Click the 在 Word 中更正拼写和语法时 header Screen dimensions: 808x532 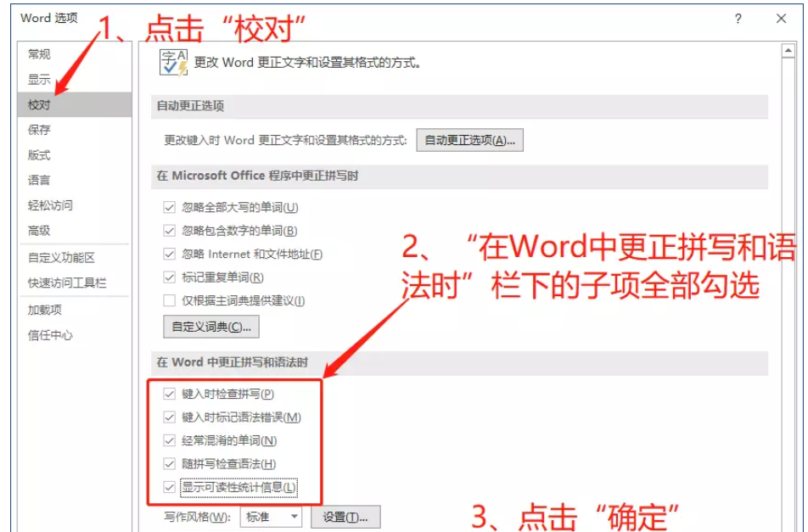[459, 362]
